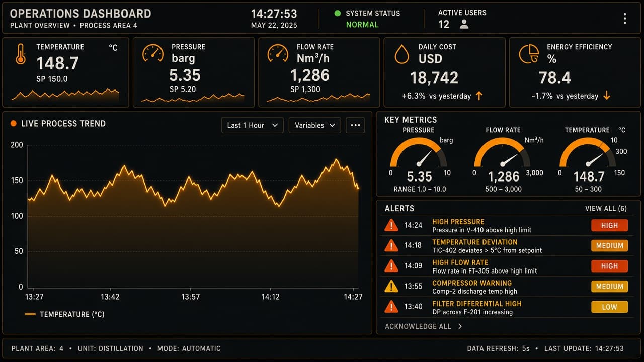
Task: Open the Variables dropdown
Action: pyautogui.click(x=315, y=125)
